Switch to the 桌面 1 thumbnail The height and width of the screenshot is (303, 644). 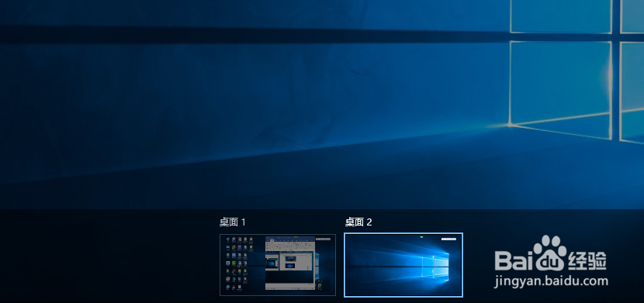click(278, 265)
